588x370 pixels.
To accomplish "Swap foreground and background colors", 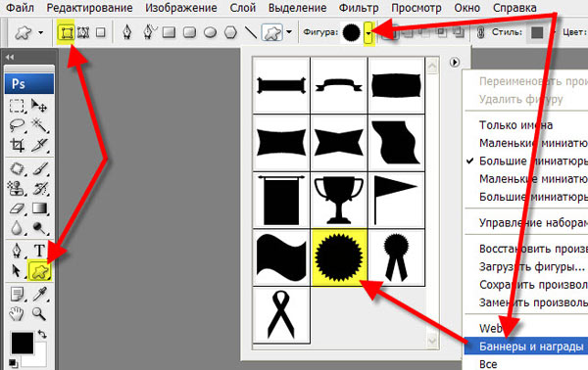I will pos(42,334).
